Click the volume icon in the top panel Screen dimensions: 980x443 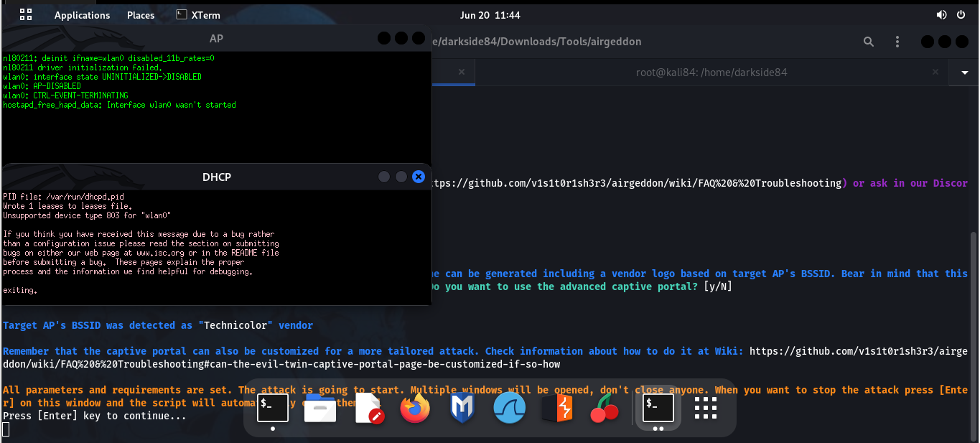941,14
